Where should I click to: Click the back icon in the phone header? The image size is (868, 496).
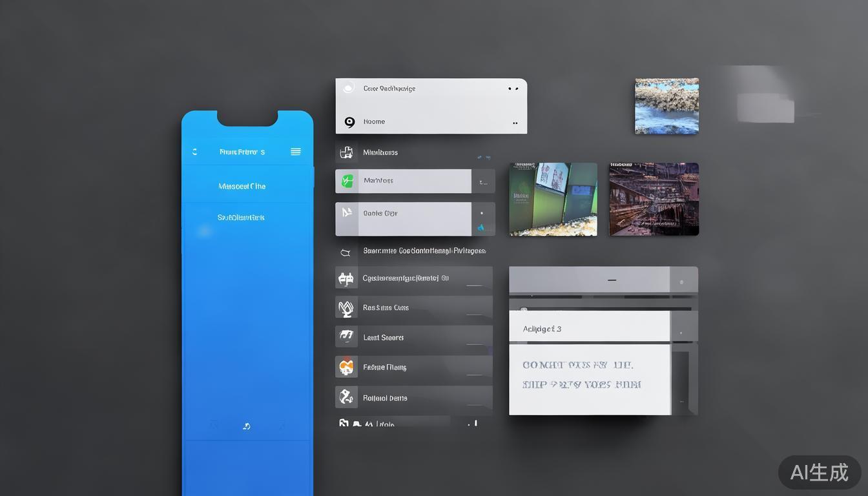194,152
